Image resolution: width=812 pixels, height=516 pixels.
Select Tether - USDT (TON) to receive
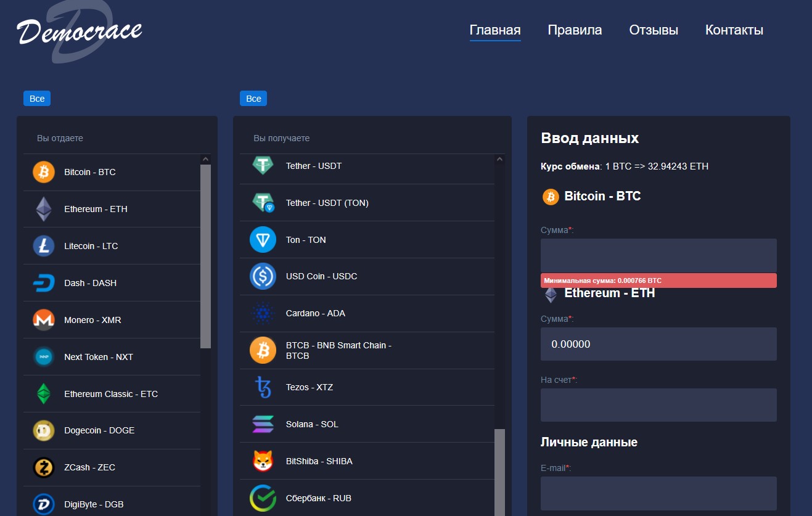click(367, 203)
